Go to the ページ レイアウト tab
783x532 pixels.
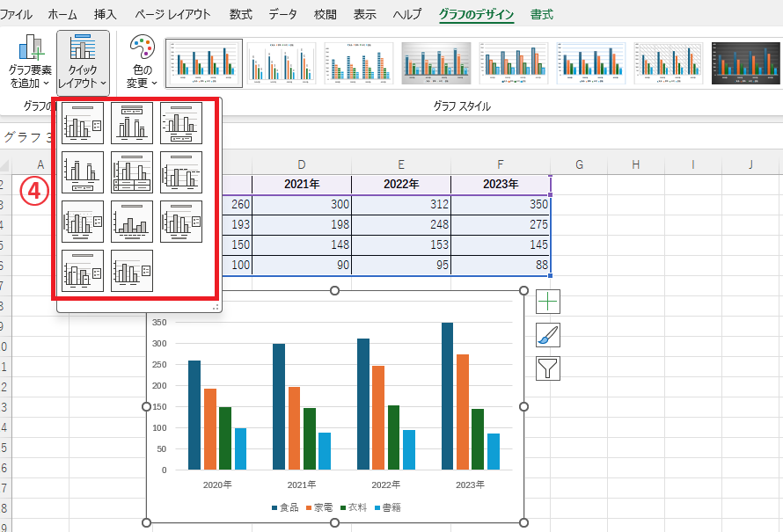(172, 14)
